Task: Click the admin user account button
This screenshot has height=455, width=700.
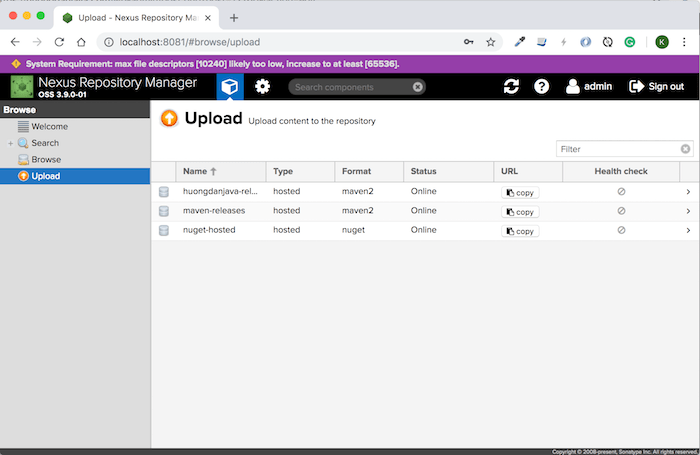Action: pos(589,86)
